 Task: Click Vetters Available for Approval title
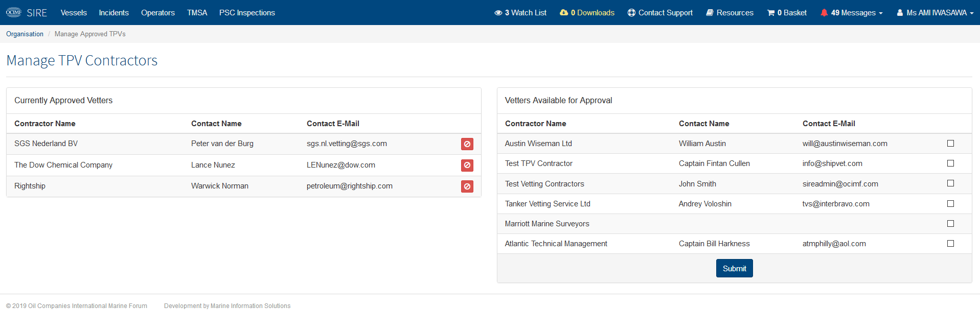pyautogui.click(x=558, y=101)
